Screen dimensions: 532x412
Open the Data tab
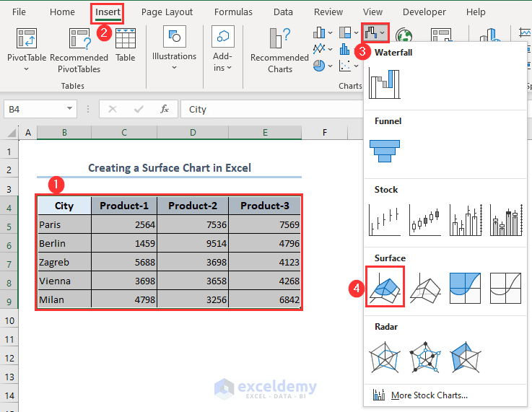pyautogui.click(x=283, y=12)
